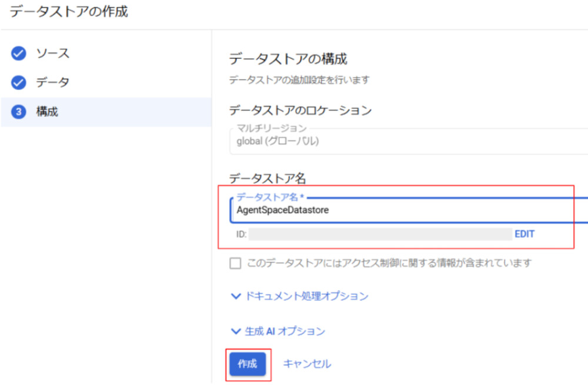Click the grayed ID value field
Viewport: 588px width, 385px height.
point(379,234)
